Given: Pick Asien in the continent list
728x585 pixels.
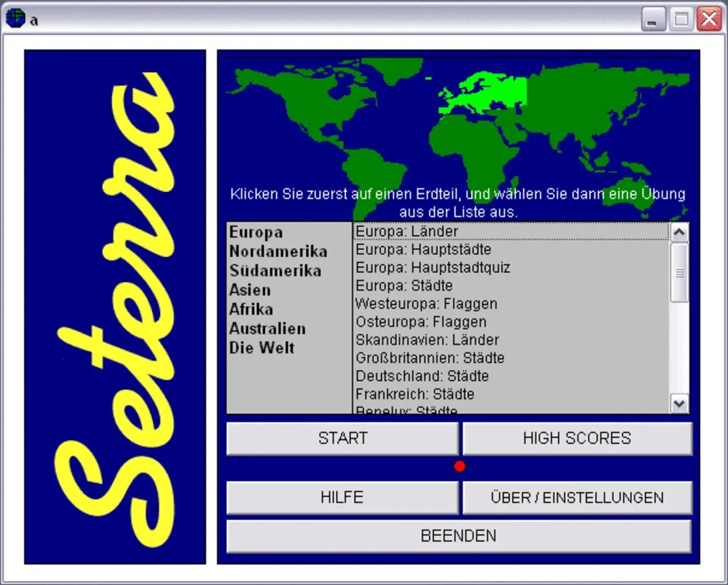Looking at the screenshot, I should tap(250, 290).
